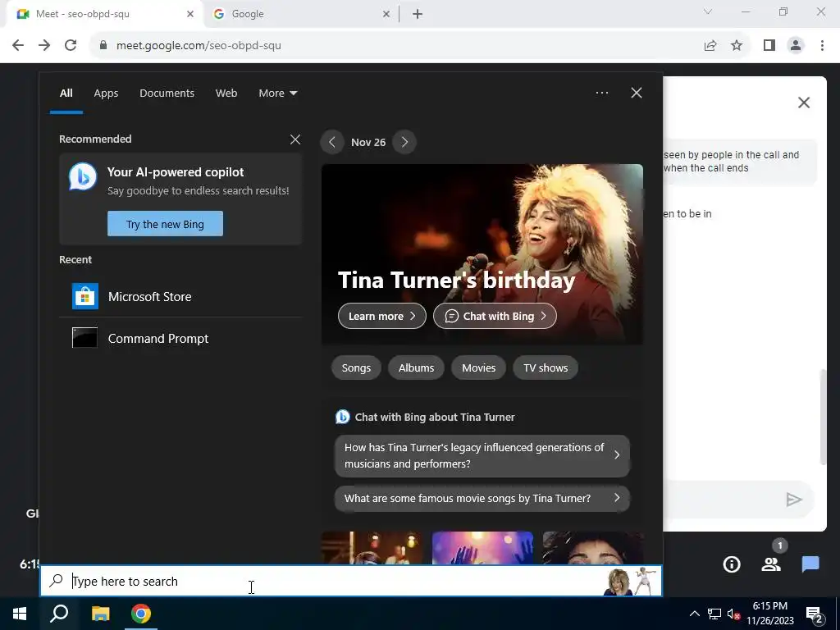This screenshot has width=840, height=630.
Task: Click the site lock icon
Action: (103, 46)
